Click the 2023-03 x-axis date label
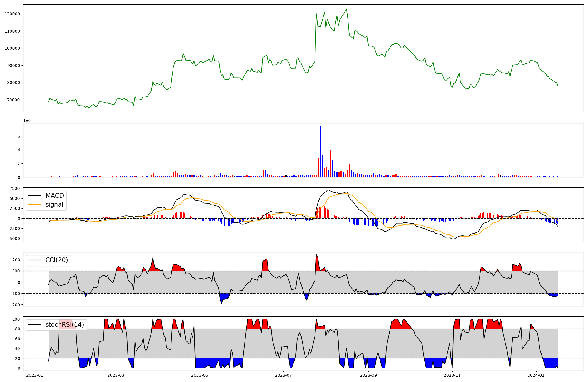 point(116,375)
